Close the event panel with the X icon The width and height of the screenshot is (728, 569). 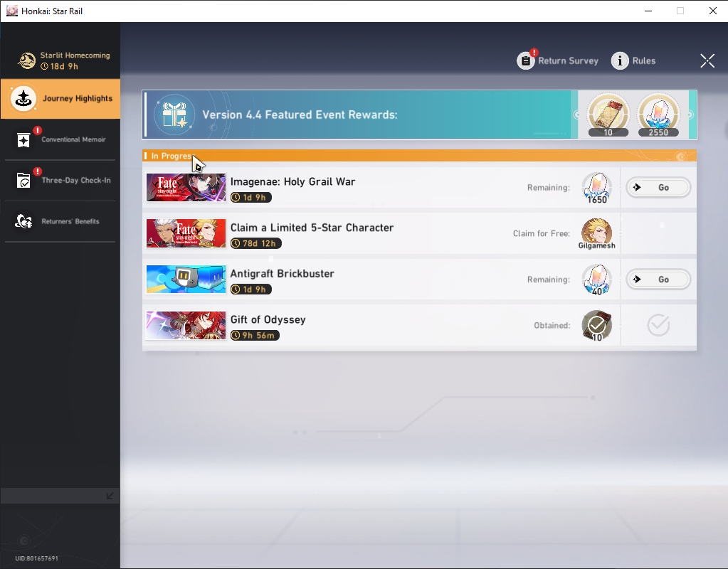pos(707,60)
